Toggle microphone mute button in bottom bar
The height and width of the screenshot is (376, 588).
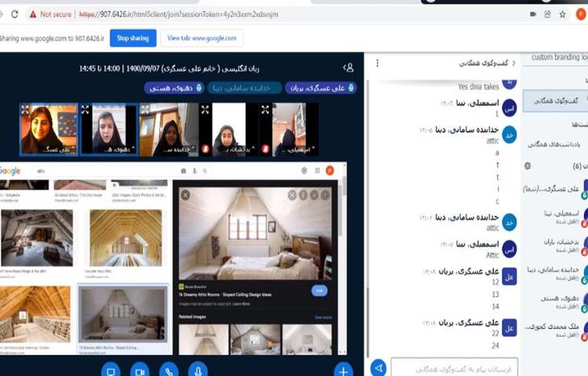tap(198, 371)
